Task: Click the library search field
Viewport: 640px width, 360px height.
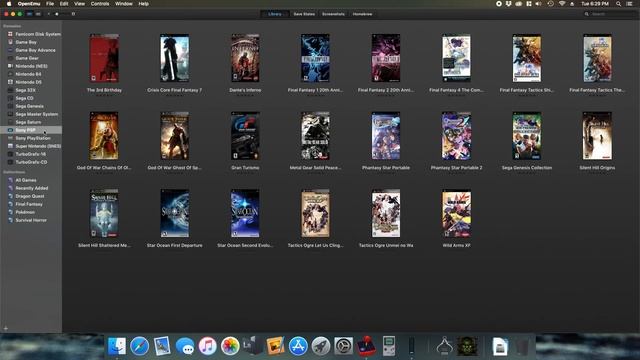Action: coord(609,14)
